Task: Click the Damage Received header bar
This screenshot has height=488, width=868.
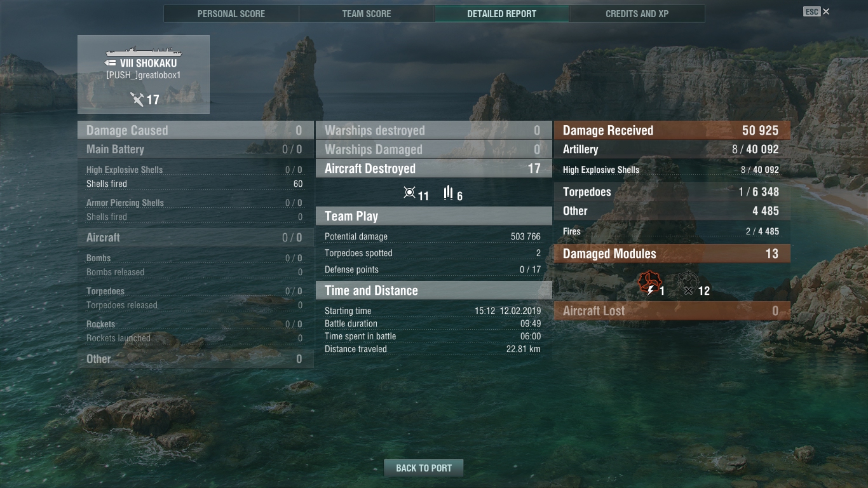Action: coord(672,130)
